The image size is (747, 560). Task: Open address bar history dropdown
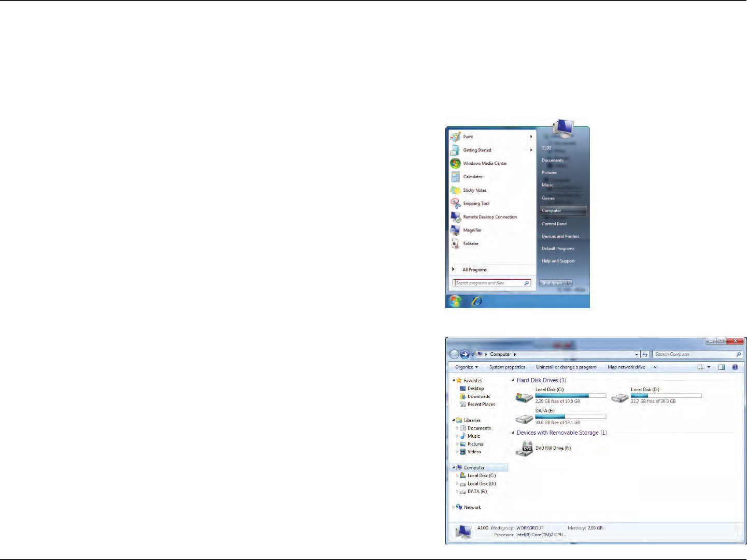637,354
